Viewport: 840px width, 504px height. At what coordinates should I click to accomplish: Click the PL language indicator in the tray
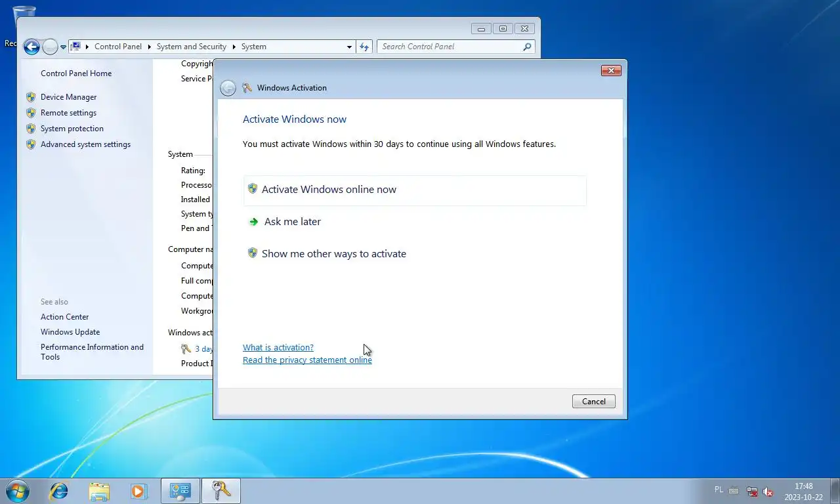[719, 490]
